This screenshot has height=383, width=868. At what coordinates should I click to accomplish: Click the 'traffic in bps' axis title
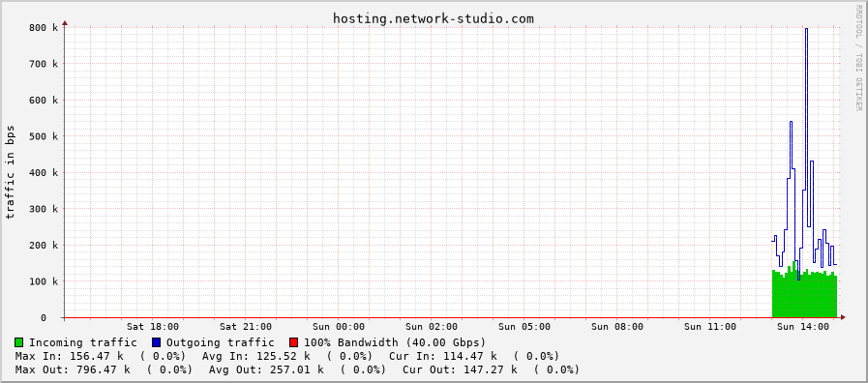10,172
